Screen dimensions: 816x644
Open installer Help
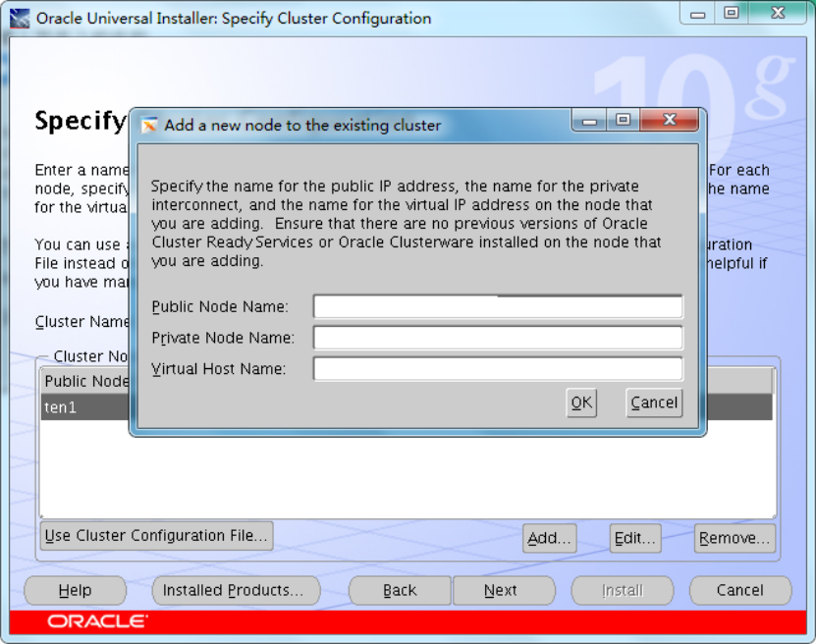75,591
